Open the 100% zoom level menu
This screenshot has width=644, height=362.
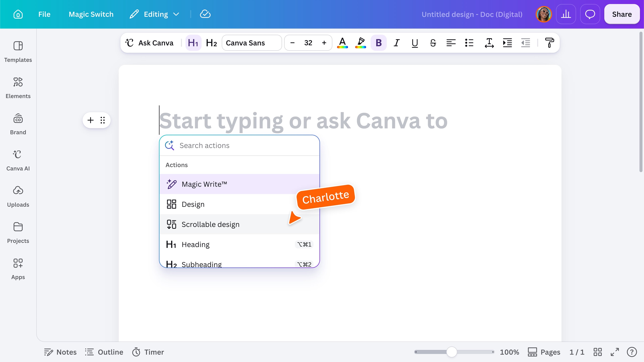pos(509,352)
